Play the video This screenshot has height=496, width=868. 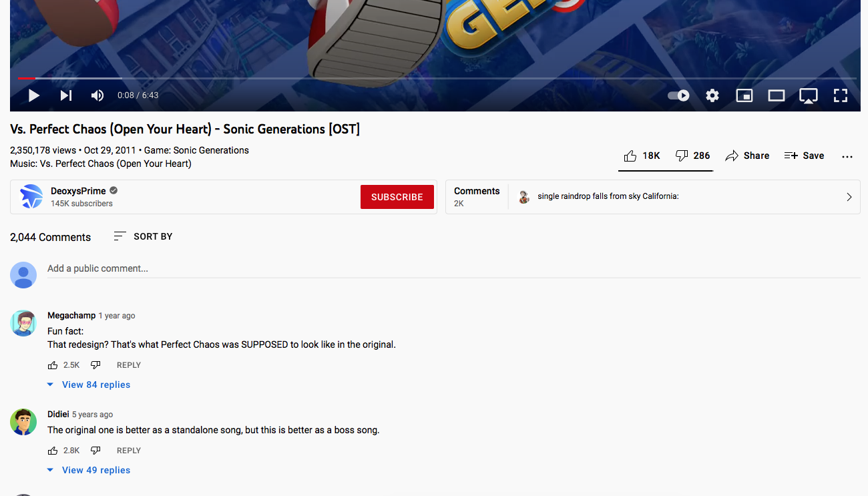[33, 95]
